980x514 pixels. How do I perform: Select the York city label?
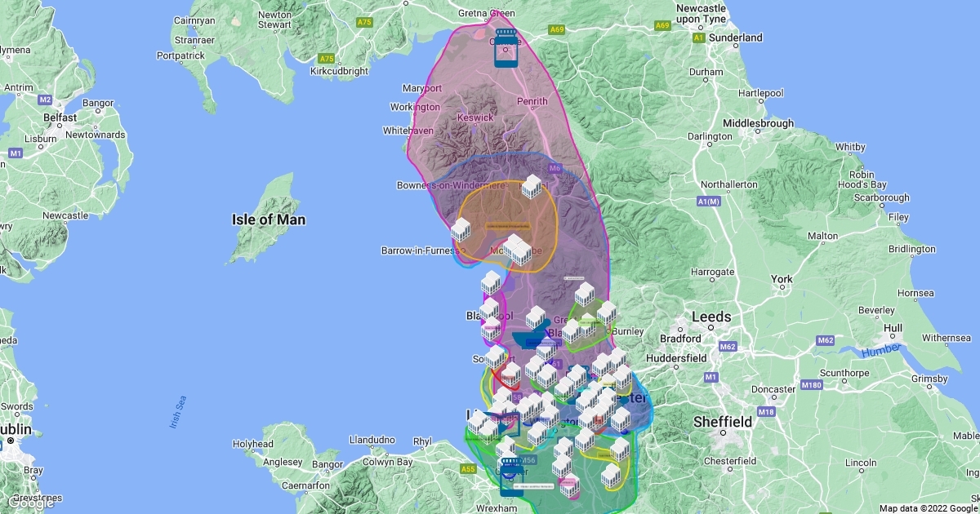coord(782,279)
